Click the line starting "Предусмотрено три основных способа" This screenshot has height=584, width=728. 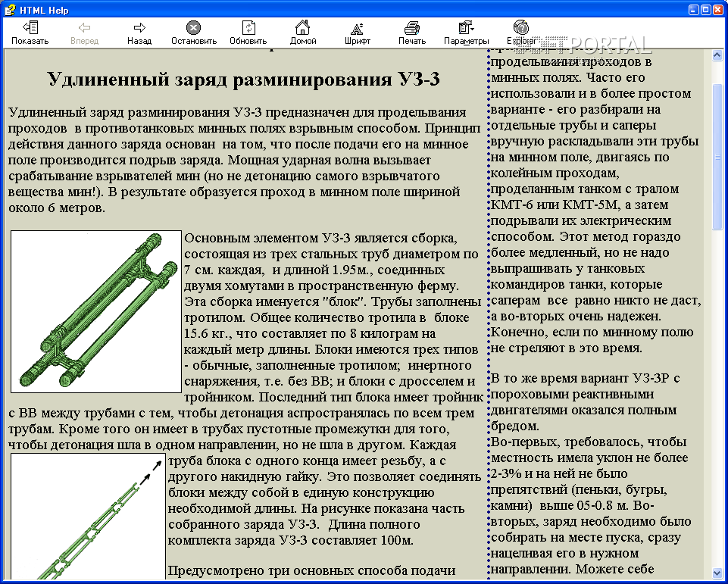(x=311, y=570)
